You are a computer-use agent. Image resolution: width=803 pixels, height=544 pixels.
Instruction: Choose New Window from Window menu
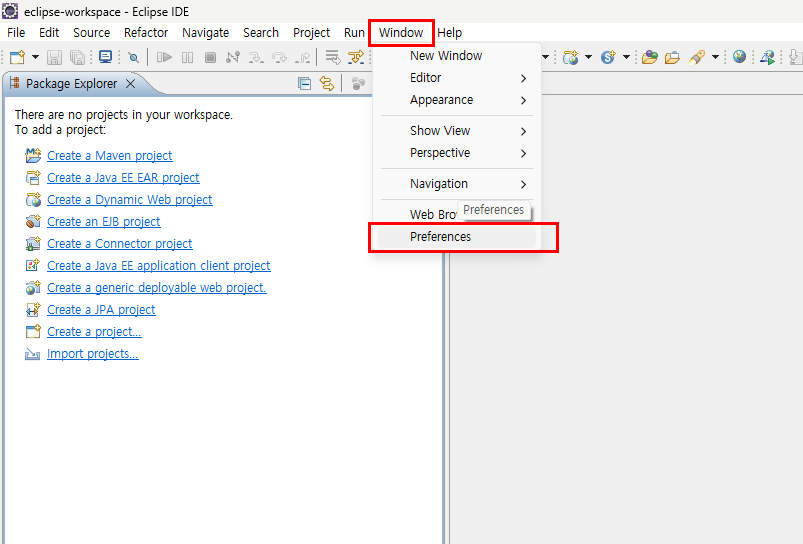(457, 56)
